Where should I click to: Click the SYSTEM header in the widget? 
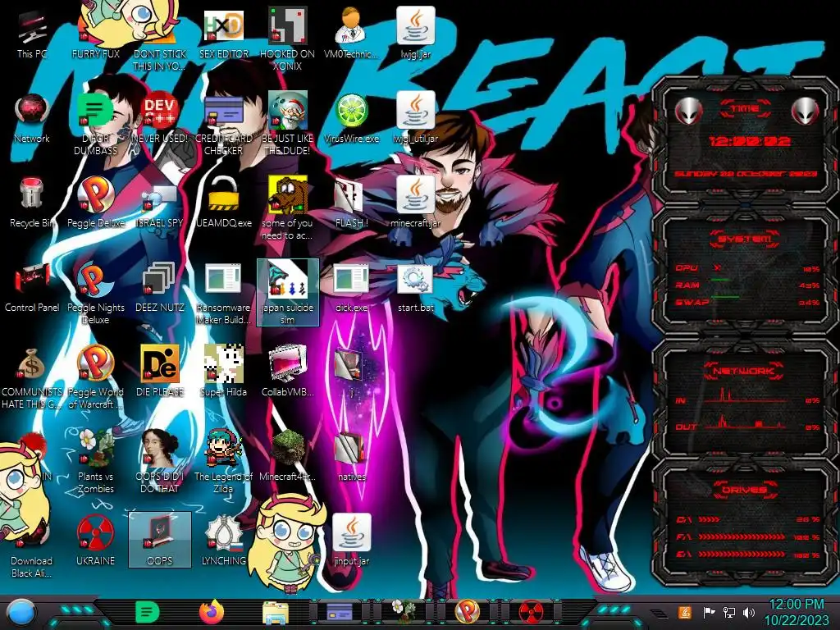[x=745, y=239]
